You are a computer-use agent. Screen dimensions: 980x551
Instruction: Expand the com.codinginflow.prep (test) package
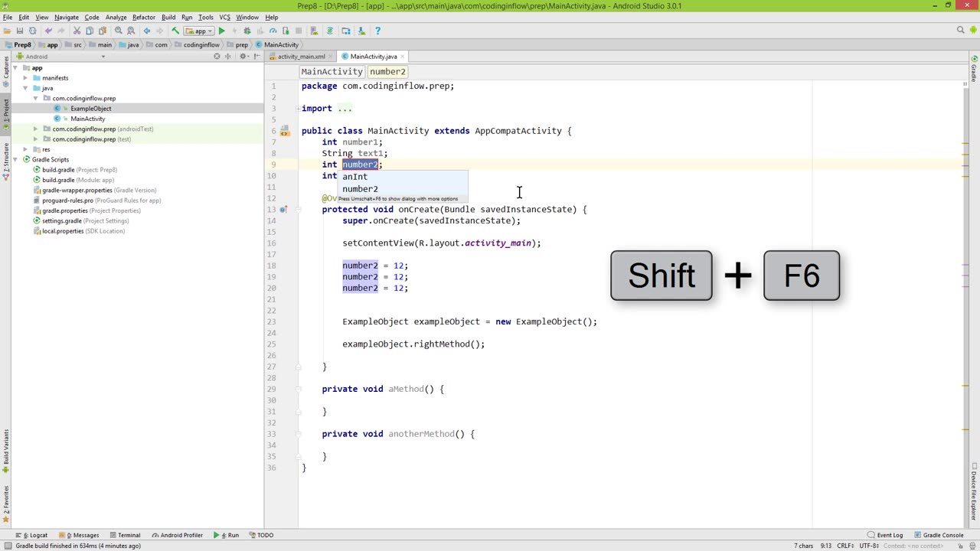(35, 139)
